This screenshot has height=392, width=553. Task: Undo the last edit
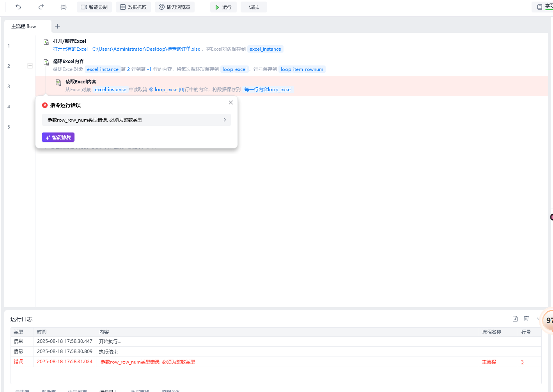tap(18, 7)
